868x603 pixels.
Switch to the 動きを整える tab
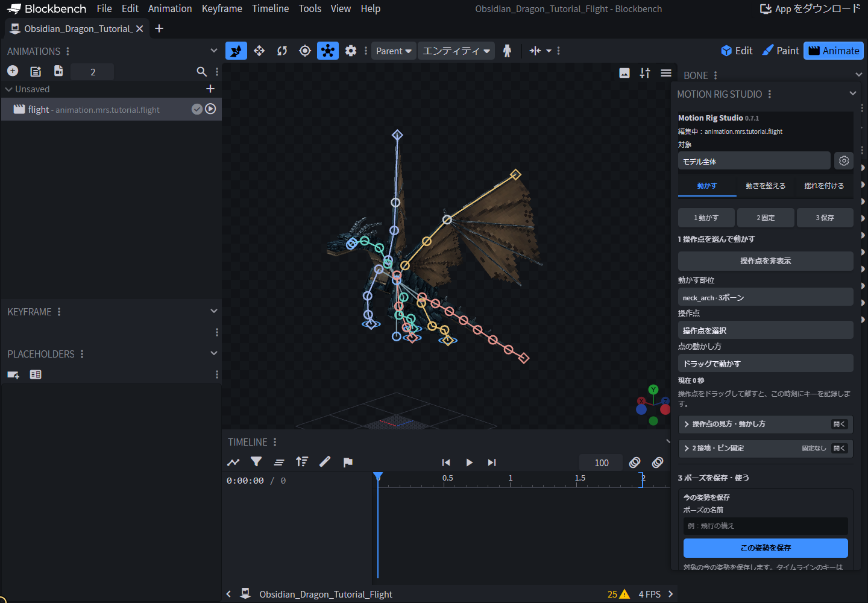coord(766,186)
